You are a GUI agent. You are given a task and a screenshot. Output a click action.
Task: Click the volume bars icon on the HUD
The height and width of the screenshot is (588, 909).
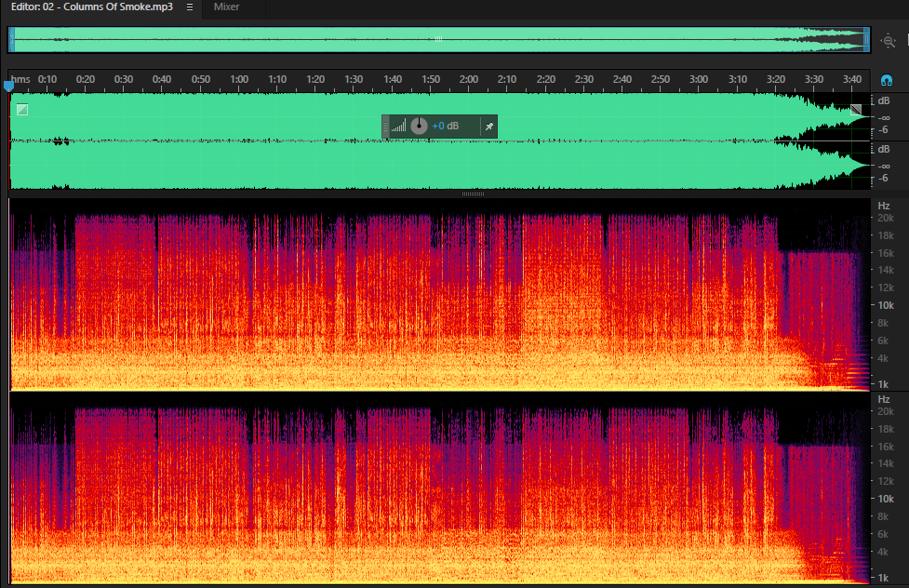(398, 126)
